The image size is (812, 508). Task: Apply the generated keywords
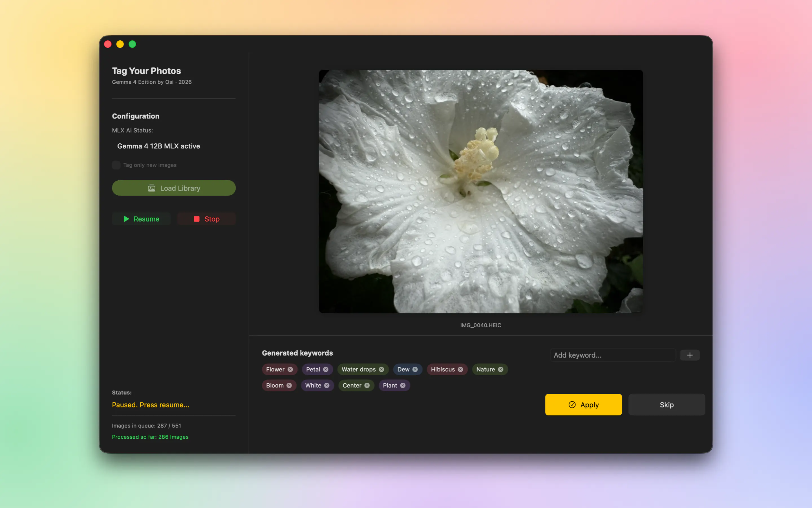click(x=584, y=404)
